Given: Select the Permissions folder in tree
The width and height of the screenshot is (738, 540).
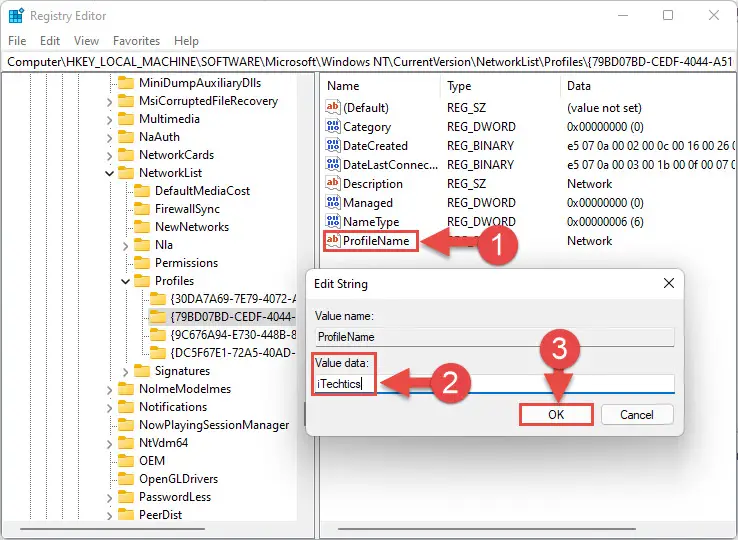Looking at the screenshot, I should click(186, 263).
